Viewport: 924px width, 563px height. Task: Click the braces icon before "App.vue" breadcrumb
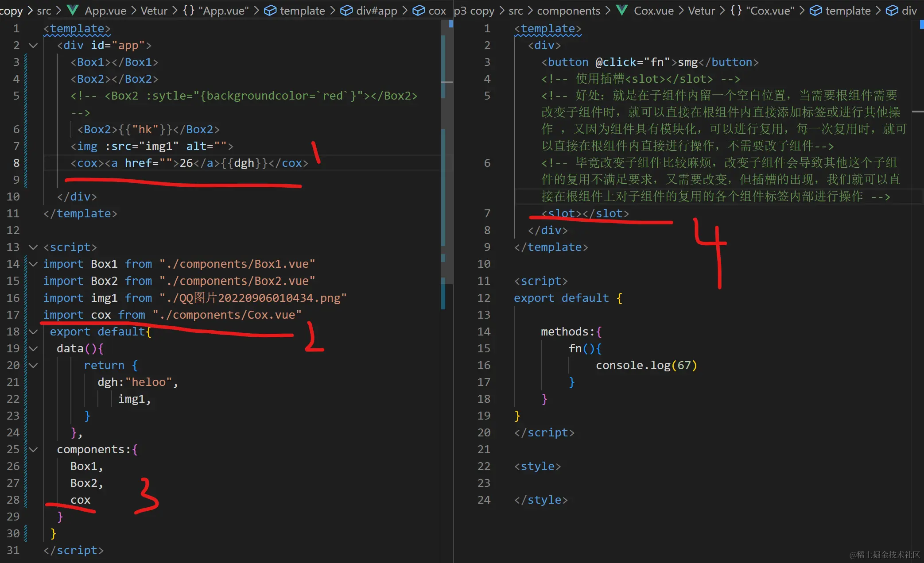click(189, 10)
